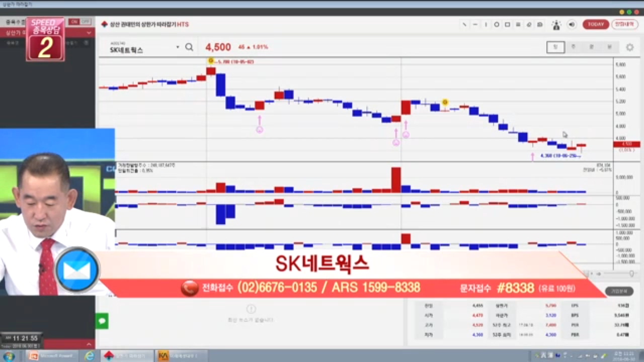Switch to the weekly chart period tab
This screenshot has height=362, width=644.
(573, 47)
